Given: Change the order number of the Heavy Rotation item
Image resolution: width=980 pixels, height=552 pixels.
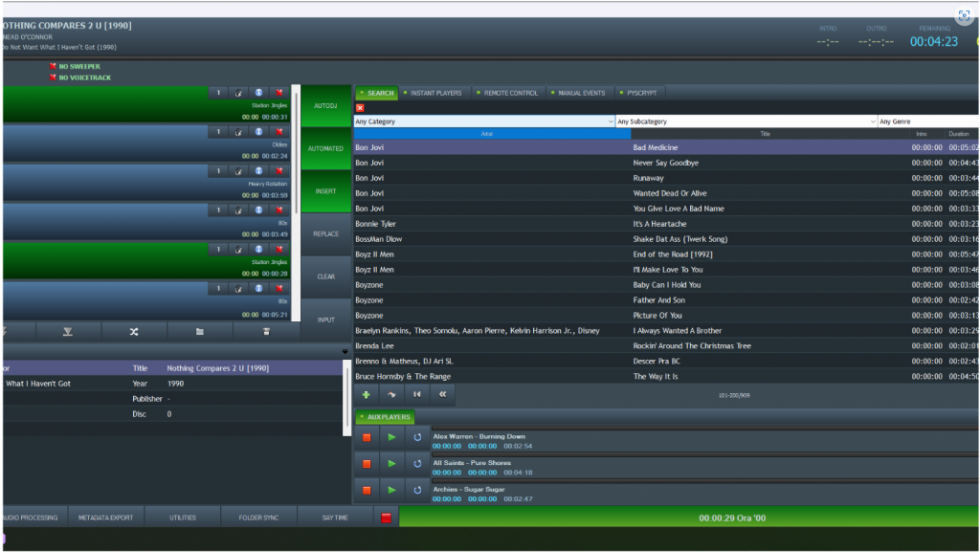Looking at the screenshot, I should pos(218,171).
